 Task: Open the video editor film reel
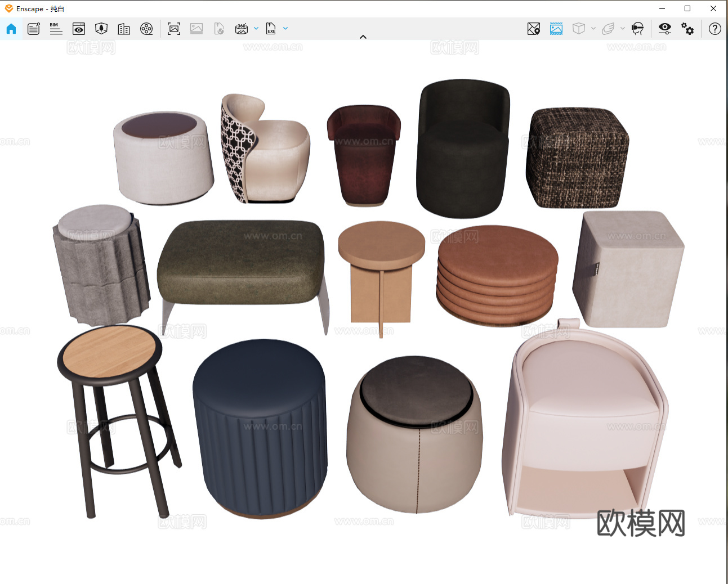146,29
